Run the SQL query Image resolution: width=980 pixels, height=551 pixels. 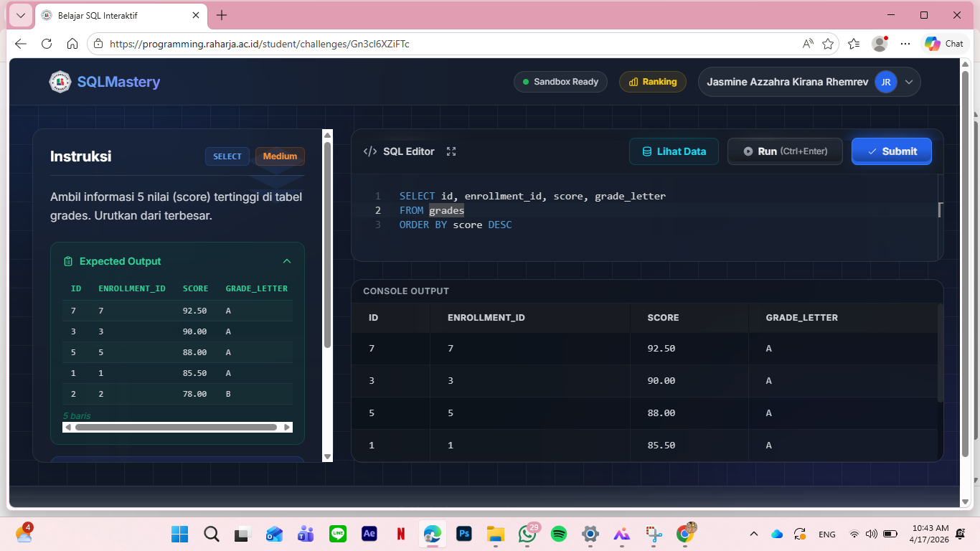pos(785,151)
